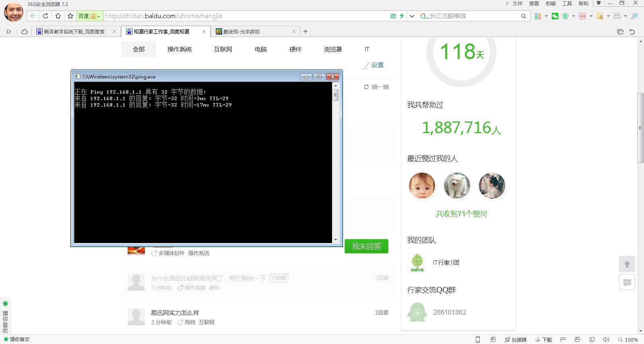The image size is (644, 344).
Task: Expand the extensions grid dropdown arrow
Action: [546, 16]
